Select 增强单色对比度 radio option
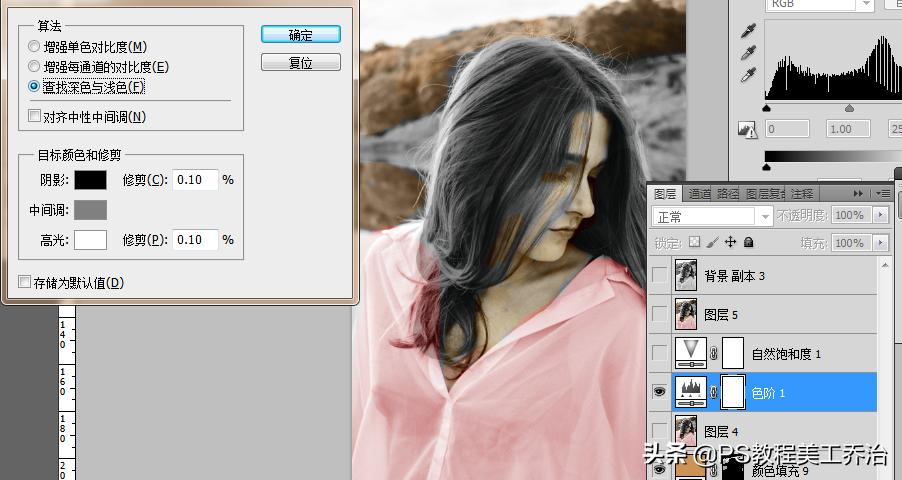 [x=34, y=46]
